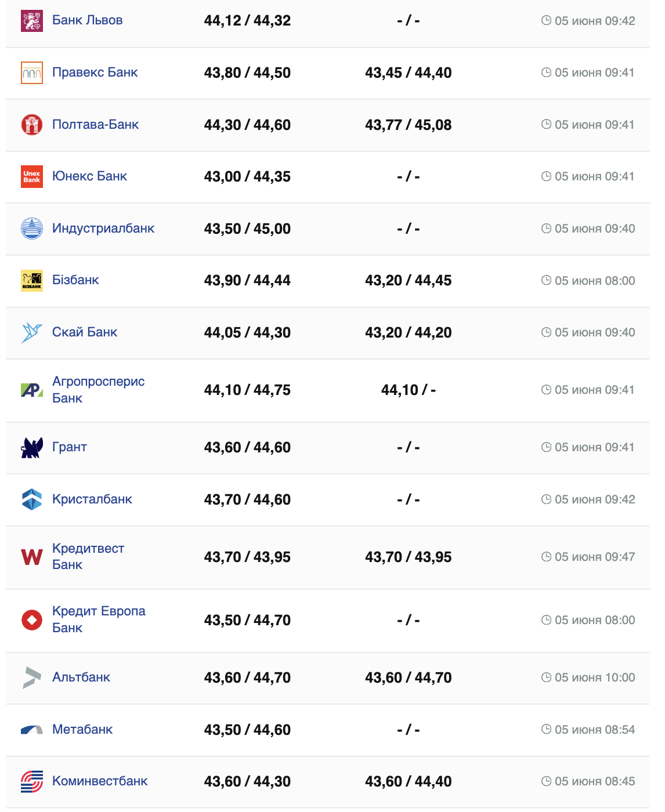
Task: Click the Индустриалбанк round logo
Action: pos(32,229)
